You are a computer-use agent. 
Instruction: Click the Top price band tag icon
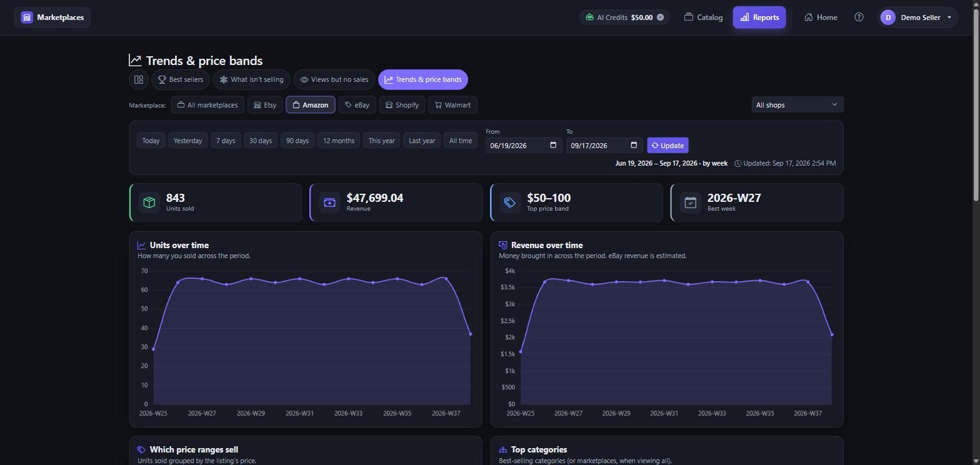(x=510, y=202)
